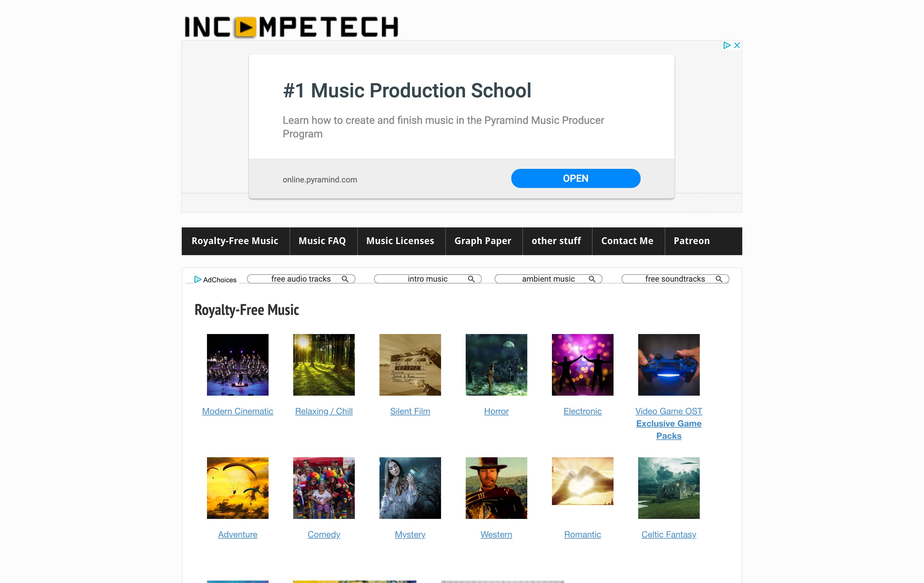
Task: Open the Music FAQ page
Action: coord(323,241)
